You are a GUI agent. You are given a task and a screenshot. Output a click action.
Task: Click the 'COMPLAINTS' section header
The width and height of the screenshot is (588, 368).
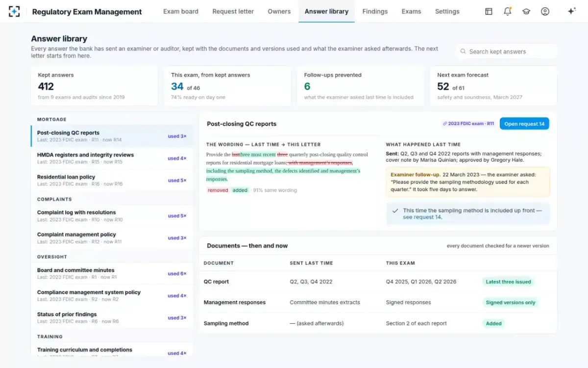tap(54, 199)
